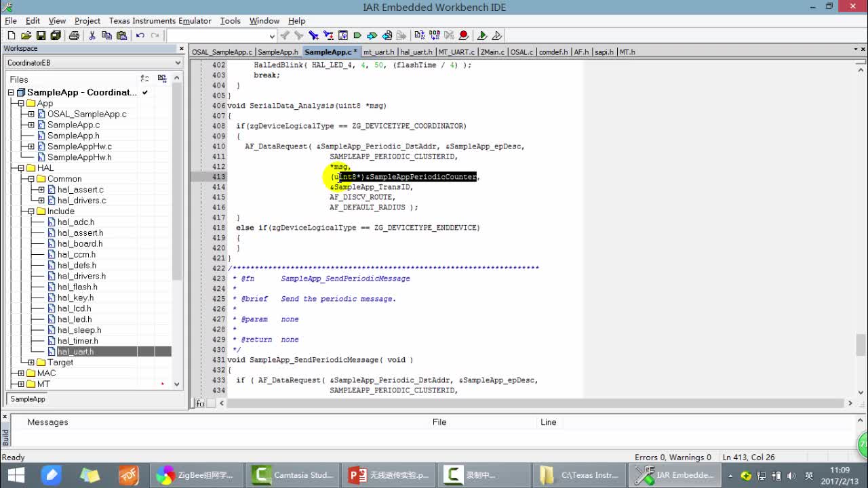Copy selection using toolbar icon

coord(106,35)
